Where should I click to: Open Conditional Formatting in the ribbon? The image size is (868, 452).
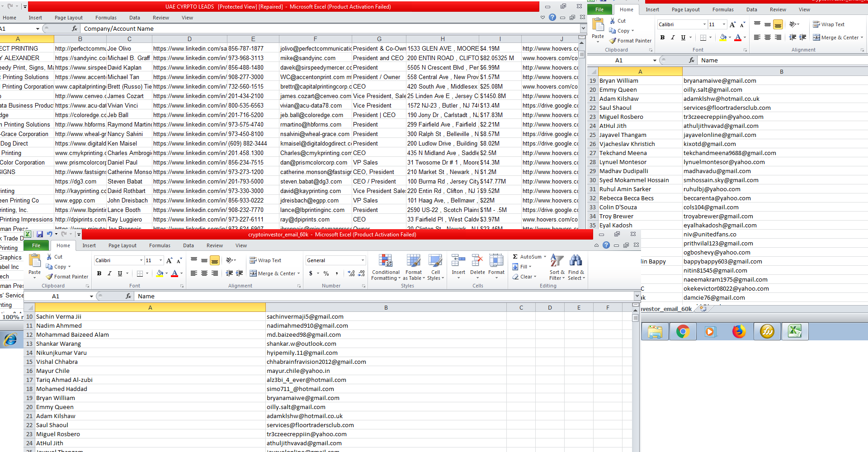[385, 267]
